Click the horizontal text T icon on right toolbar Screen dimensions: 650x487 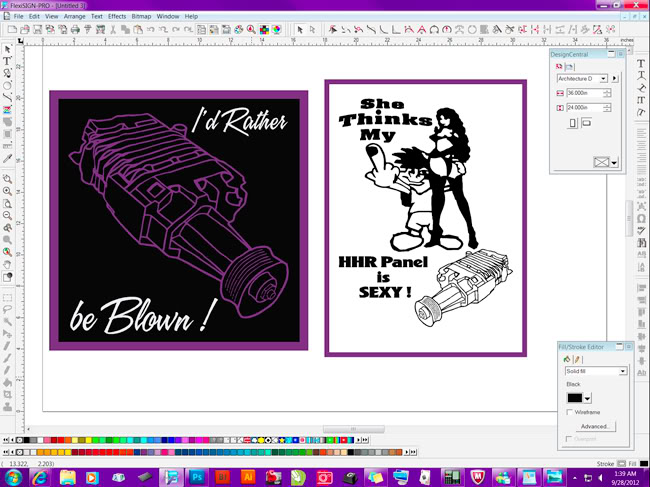641,63
